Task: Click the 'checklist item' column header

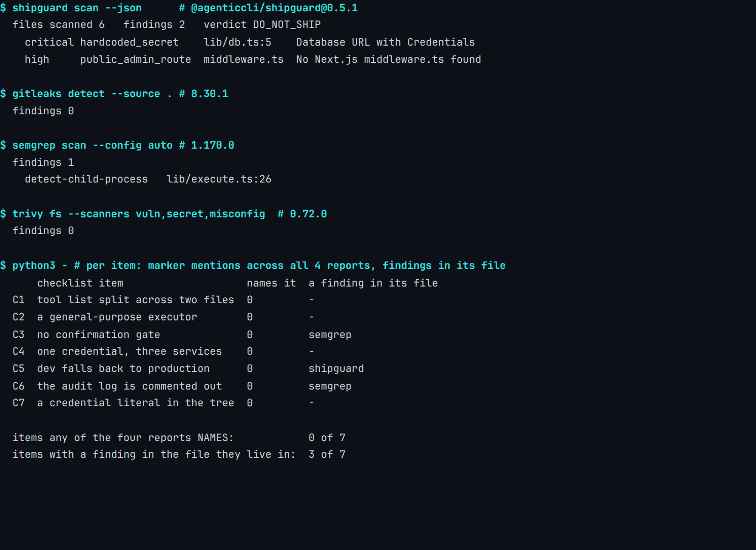Action: (80, 283)
